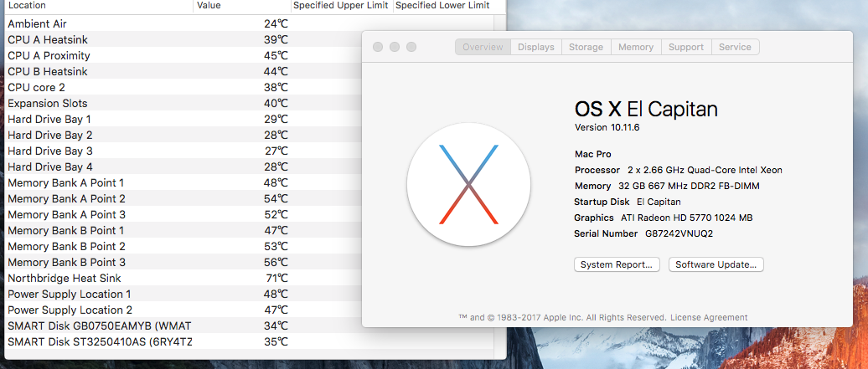This screenshot has height=369, width=868.
Task: Minimize the About This Mac window
Action: click(394, 47)
